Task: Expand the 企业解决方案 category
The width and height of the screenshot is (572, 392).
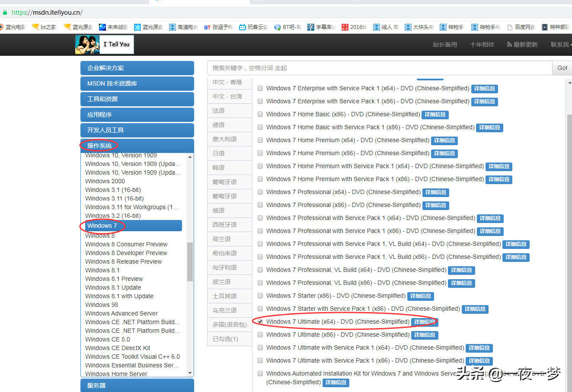Action: coord(137,68)
